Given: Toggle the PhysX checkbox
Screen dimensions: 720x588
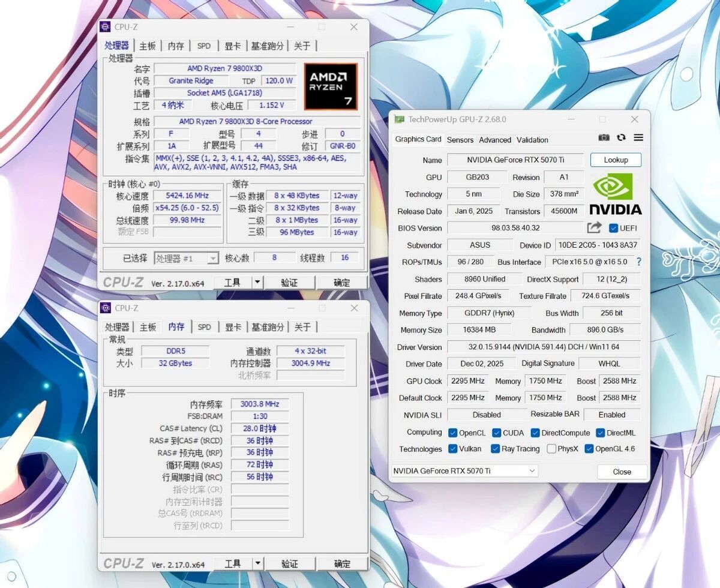Looking at the screenshot, I should pos(551,449).
